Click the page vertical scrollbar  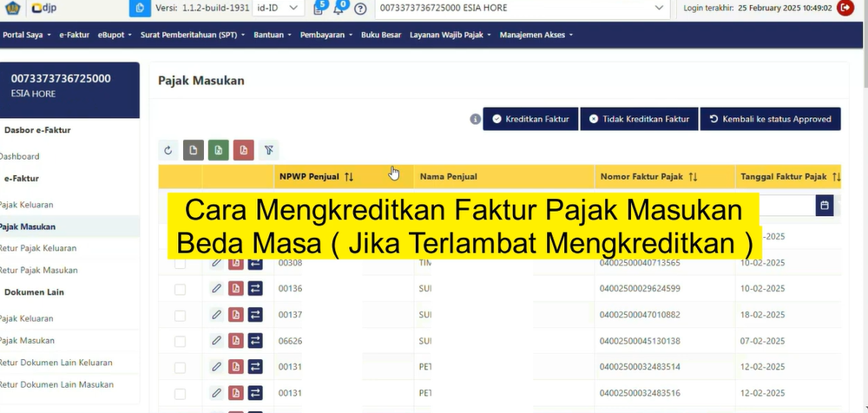pyautogui.click(x=865, y=43)
